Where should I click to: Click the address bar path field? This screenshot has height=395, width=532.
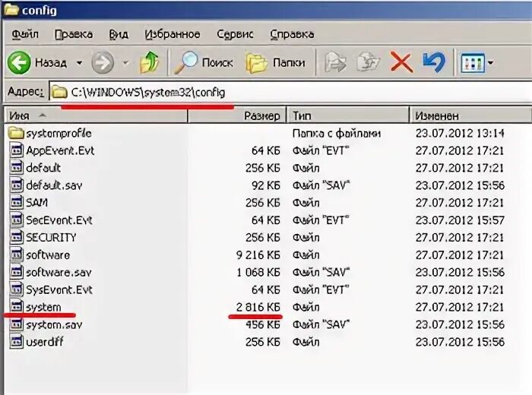coord(290,92)
